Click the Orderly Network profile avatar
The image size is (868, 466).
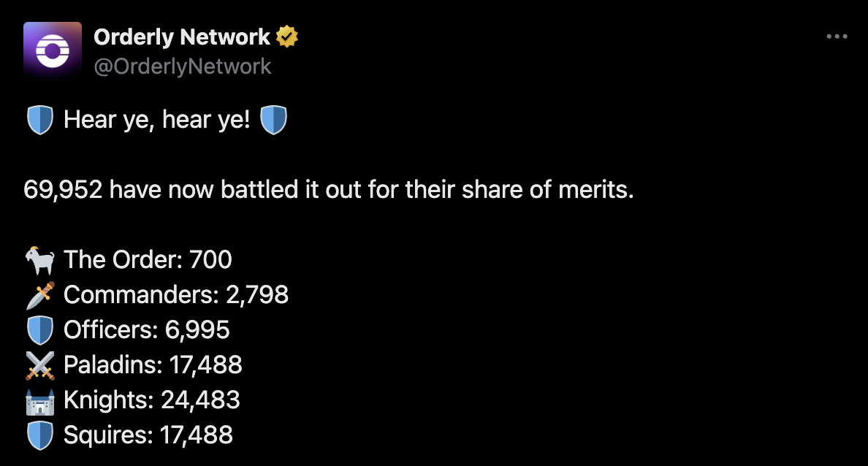coord(52,50)
